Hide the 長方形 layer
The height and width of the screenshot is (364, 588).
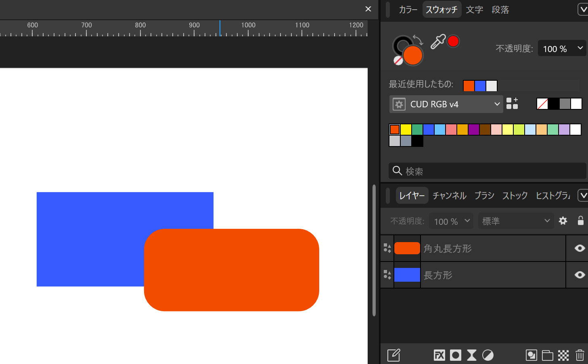click(580, 275)
